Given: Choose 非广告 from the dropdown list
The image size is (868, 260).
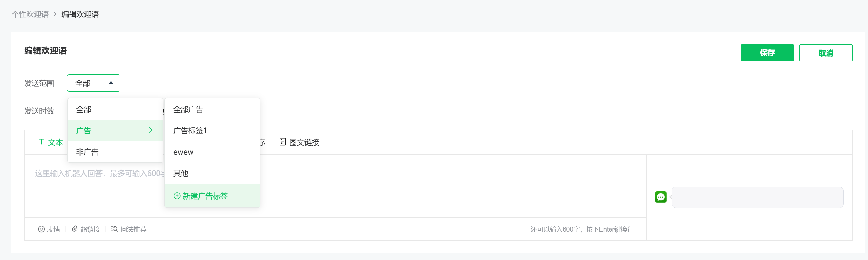Looking at the screenshot, I should pos(87,152).
